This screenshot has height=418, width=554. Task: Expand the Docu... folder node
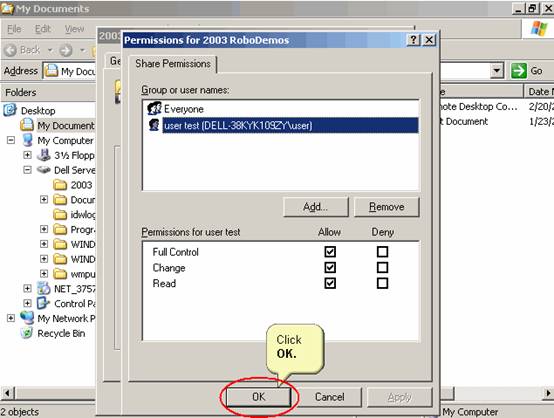[x=44, y=200]
